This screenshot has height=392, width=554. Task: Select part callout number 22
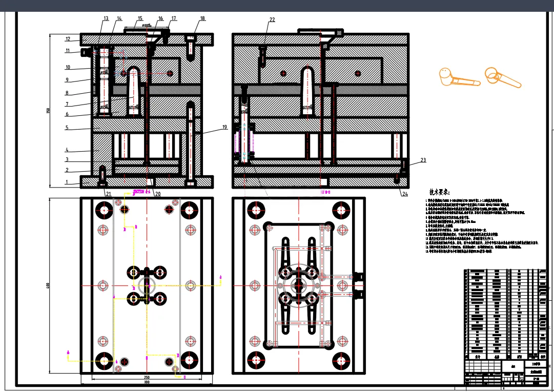[x=272, y=20]
